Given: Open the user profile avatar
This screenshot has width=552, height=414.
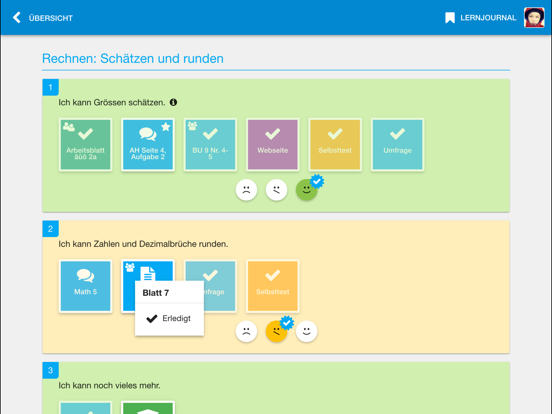Looking at the screenshot, I should [x=534, y=17].
